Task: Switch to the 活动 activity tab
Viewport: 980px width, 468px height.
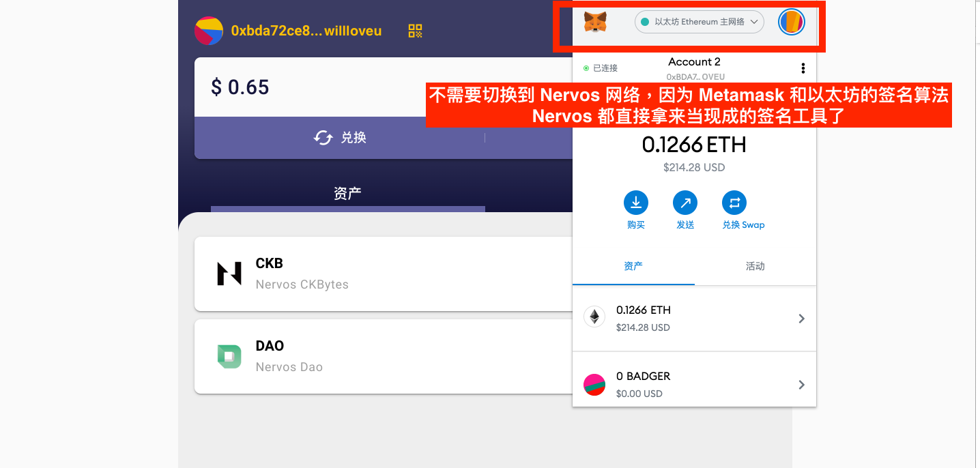Action: 755,266
